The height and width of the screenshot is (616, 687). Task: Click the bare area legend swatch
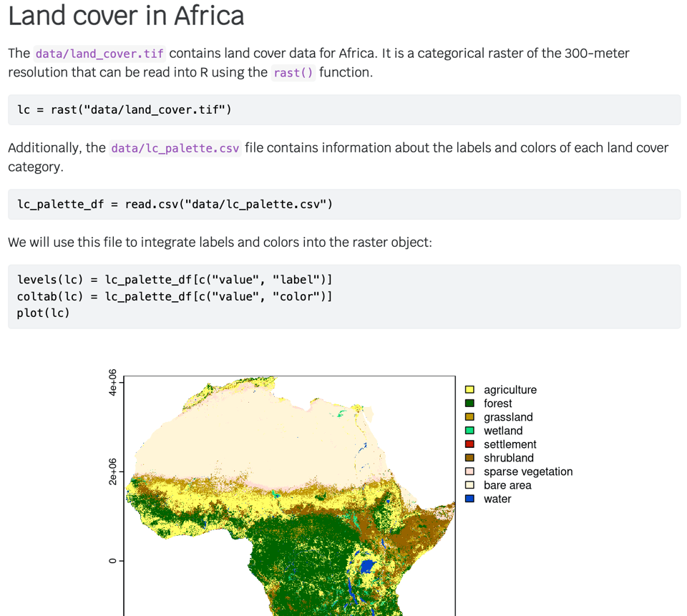469,485
